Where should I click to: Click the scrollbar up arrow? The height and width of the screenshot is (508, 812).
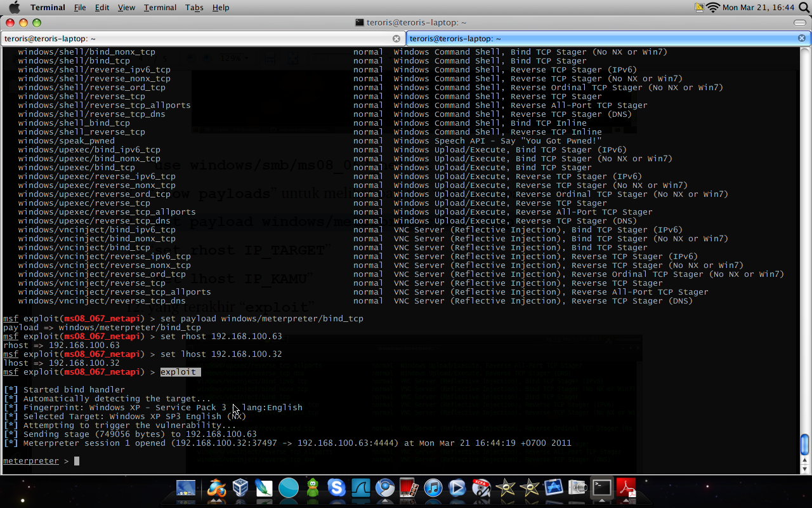pyautogui.click(x=805, y=460)
